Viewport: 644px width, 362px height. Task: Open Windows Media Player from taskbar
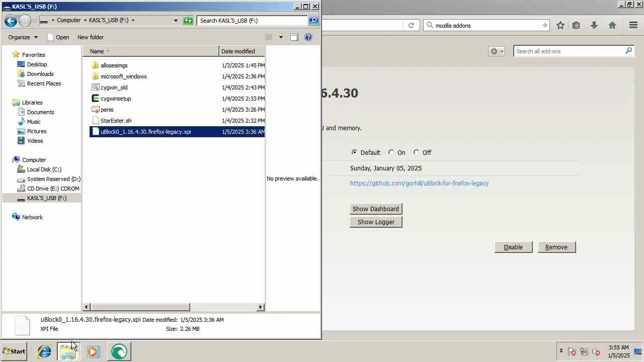coord(93,351)
